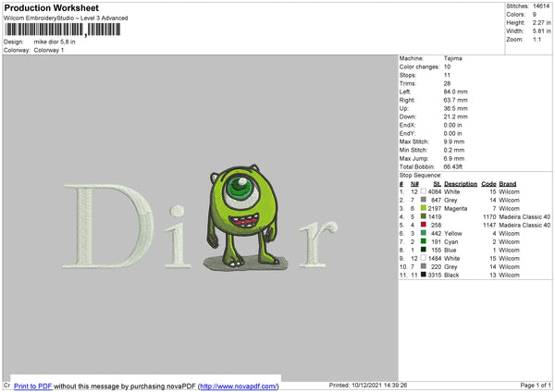Click the Stitches value 14614
Image resolution: width=555 pixels, height=392 pixels.
click(541, 6)
